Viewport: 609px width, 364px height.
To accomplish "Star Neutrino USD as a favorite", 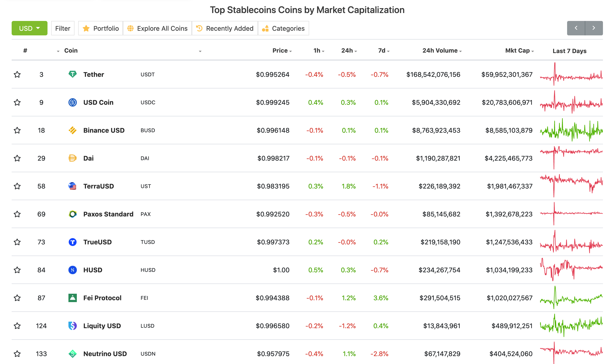I will [17, 354].
